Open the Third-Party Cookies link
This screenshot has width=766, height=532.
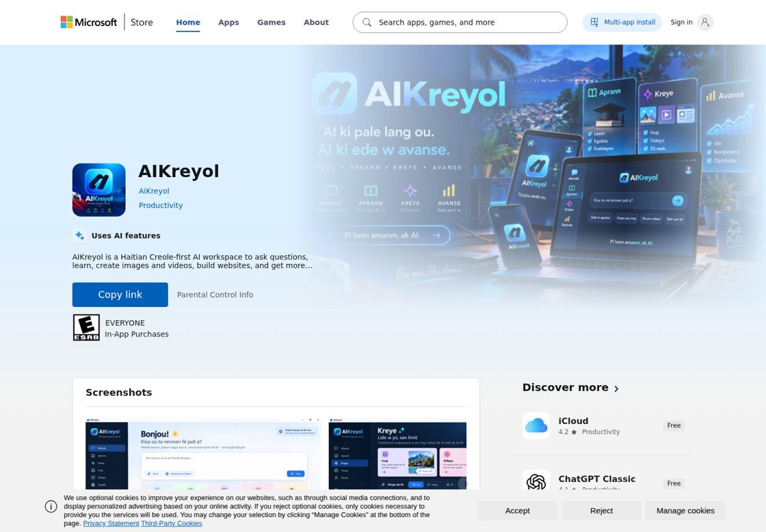pos(172,523)
